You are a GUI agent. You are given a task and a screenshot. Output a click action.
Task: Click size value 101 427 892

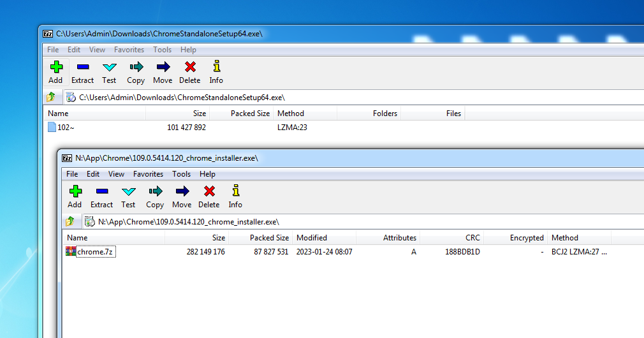click(x=186, y=128)
